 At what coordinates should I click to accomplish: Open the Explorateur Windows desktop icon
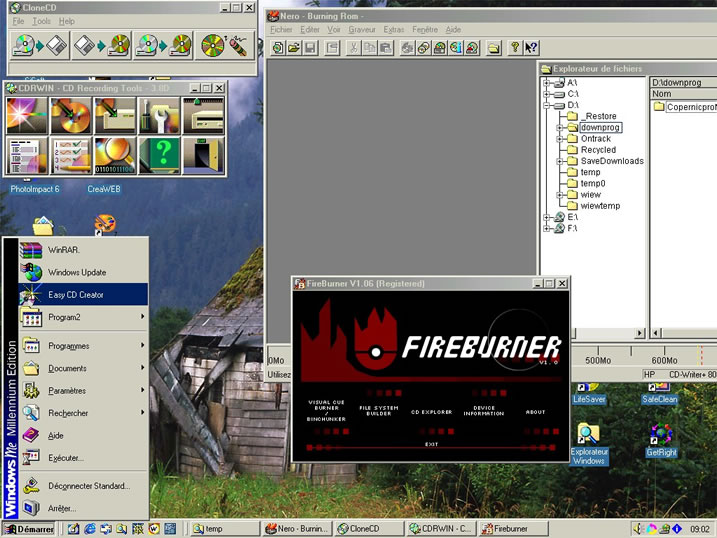click(589, 444)
